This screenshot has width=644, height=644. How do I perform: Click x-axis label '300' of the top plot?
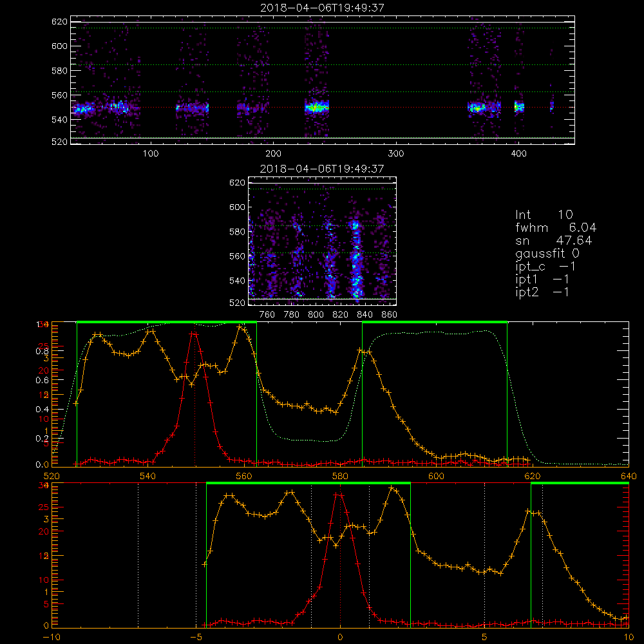pos(396,154)
